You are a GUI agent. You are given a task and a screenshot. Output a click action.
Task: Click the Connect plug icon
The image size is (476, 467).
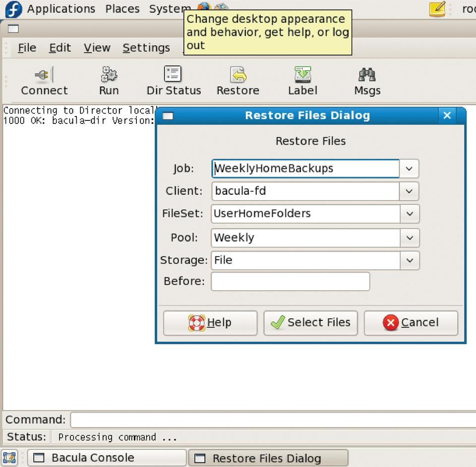tap(44, 75)
